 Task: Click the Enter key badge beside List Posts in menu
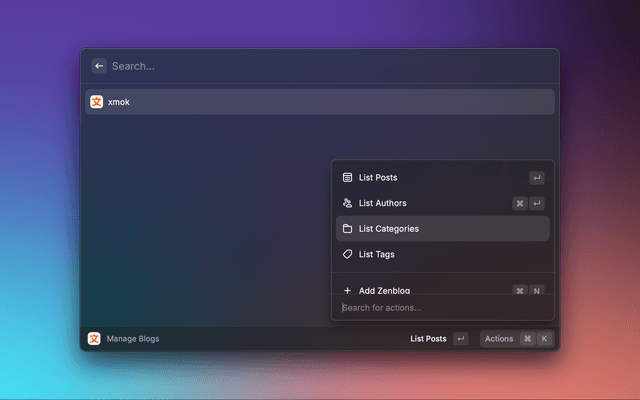(x=537, y=178)
